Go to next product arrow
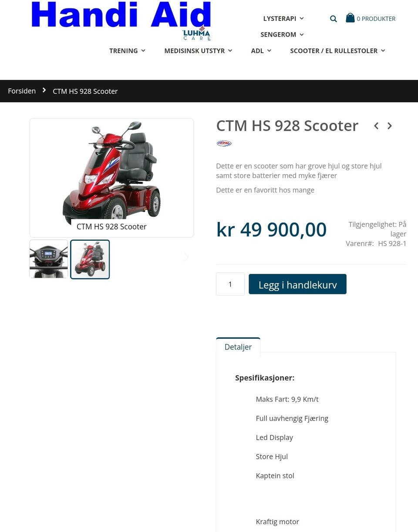The width and height of the screenshot is (418, 532). 390,126
